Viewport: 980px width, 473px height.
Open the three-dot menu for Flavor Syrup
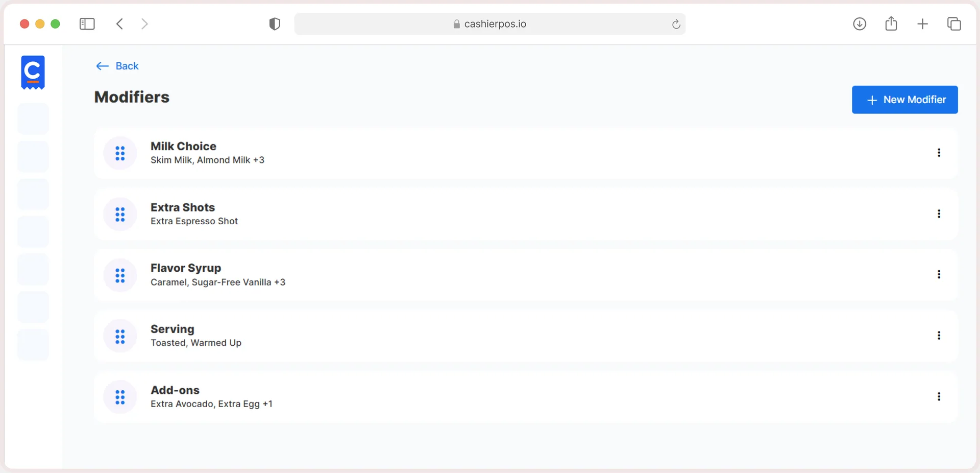click(939, 274)
